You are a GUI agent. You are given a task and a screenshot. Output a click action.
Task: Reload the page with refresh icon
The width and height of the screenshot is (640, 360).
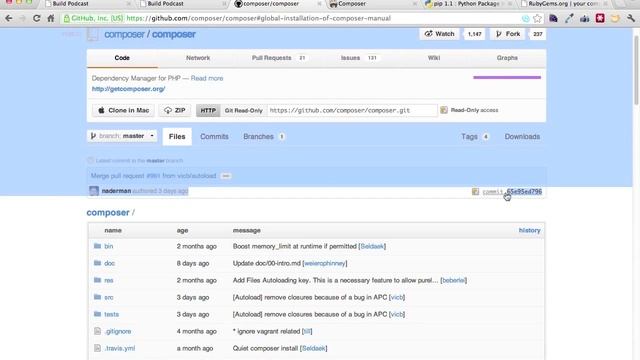point(36,18)
